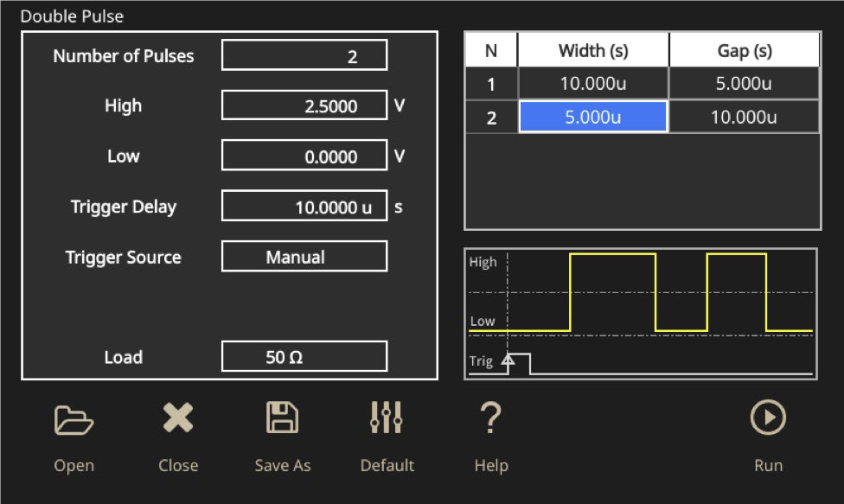Select the Low voltage input field
This screenshot has width=844, height=504.
(x=304, y=156)
